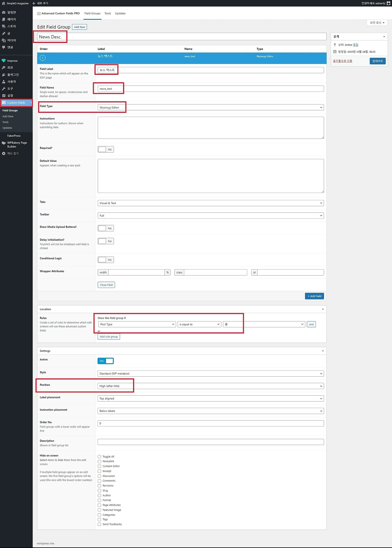Screen dimensions: 392x548
Task: Check the Excerpt checkbox
Action: click(100, 471)
